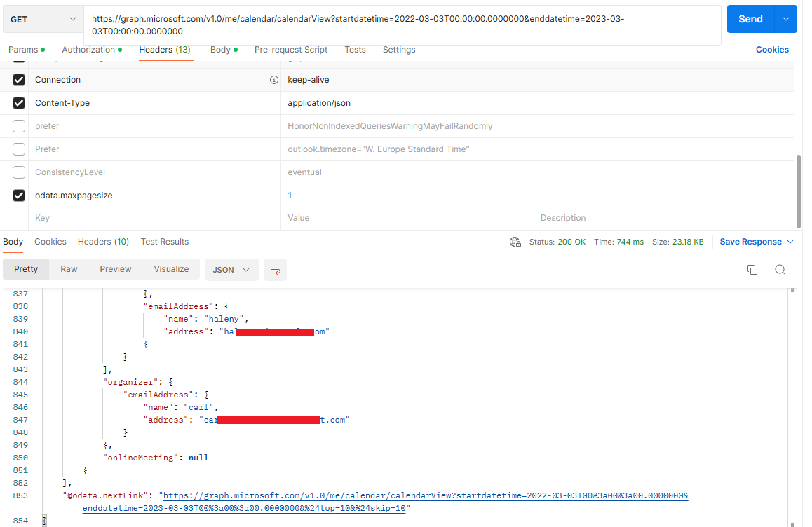This screenshot has width=812, height=527.
Task: Click the "organizer" key in JSON
Action: pyautogui.click(x=130, y=382)
